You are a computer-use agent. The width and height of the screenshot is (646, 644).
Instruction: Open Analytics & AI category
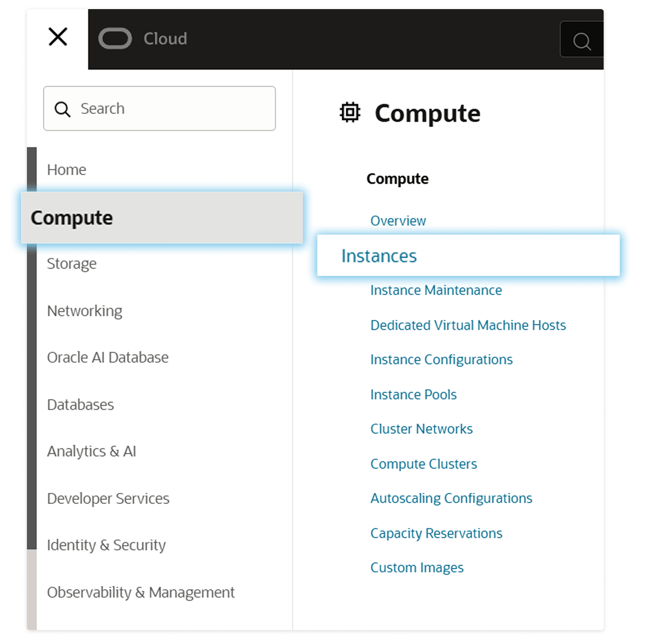(92, 452)
